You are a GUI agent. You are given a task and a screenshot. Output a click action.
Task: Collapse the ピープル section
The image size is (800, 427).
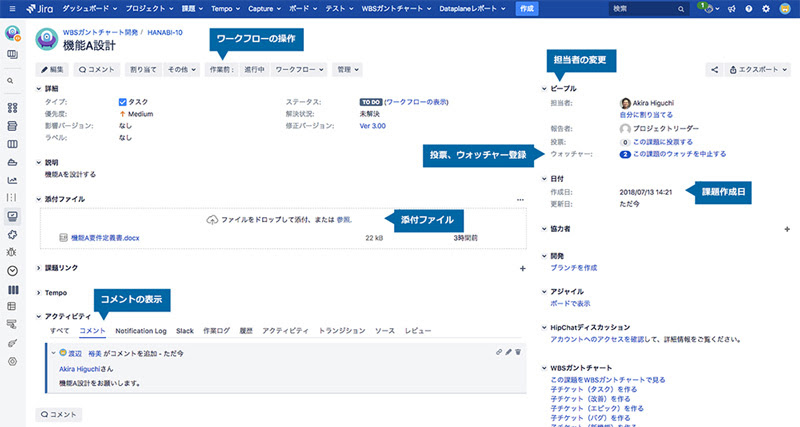tap(544, 89)
